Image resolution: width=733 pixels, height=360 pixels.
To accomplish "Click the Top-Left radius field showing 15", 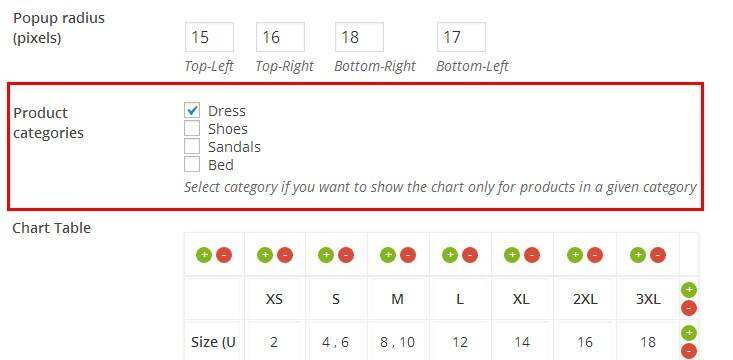I will click(x=209, y=37).
